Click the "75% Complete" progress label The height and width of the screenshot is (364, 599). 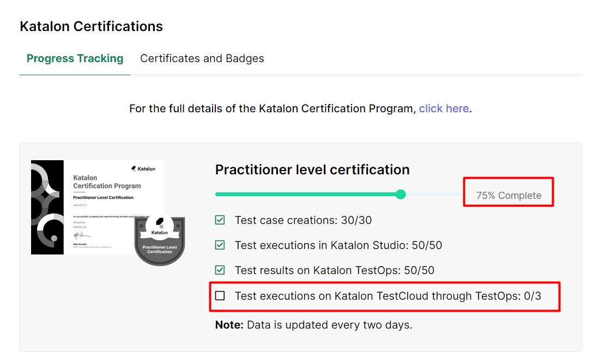[x=509, y=196]
